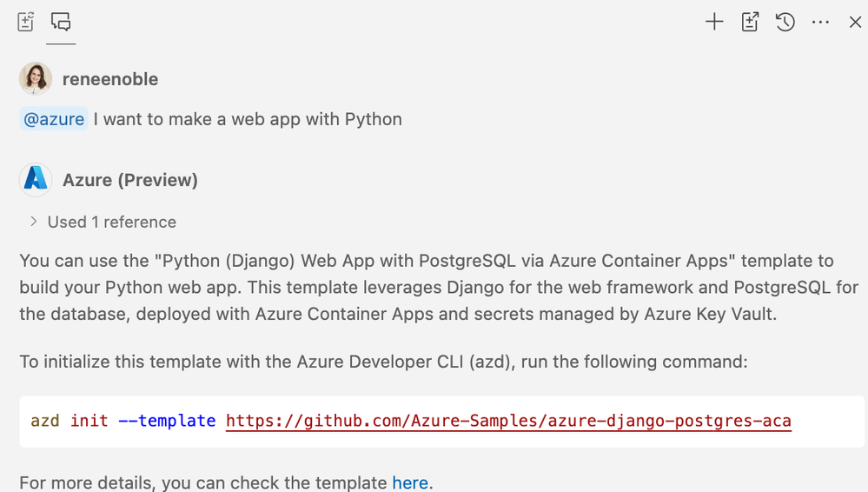Image resolution: width=868 pixels, height=492 pixels.
Task: Expand the Used 1 reference section
Action: (103, 222)
